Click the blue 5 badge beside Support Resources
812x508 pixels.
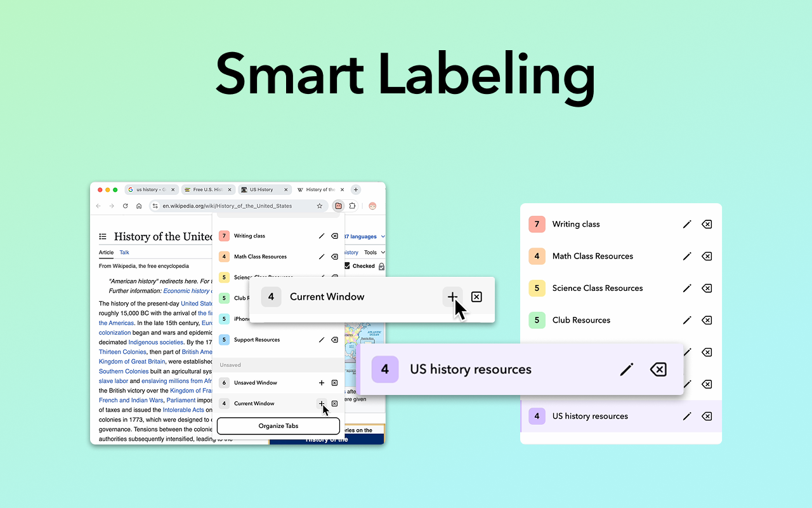pos(224,340)
